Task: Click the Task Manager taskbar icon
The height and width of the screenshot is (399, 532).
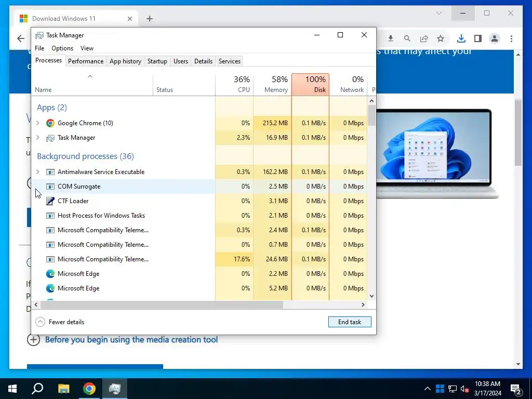Action: point(115,389)
